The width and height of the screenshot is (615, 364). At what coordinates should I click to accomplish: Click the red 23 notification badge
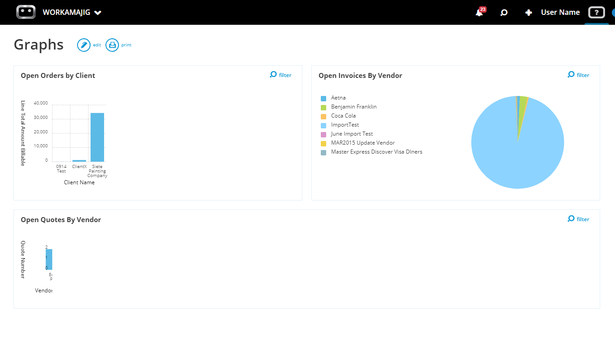click(483, 9)
